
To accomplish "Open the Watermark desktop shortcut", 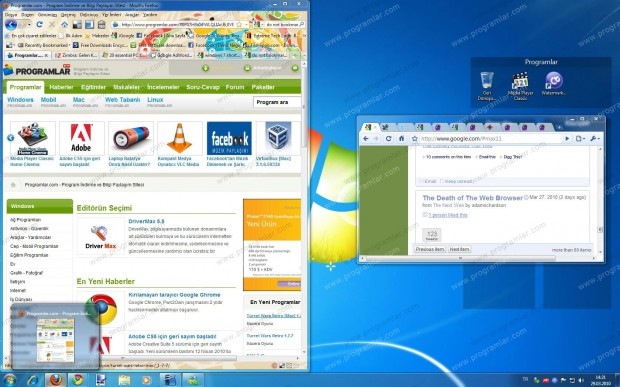I will [554, 83].
